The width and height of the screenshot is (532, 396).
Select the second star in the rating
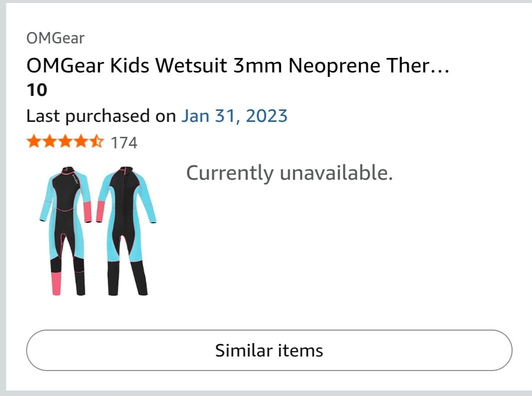[x=48, y=142]
